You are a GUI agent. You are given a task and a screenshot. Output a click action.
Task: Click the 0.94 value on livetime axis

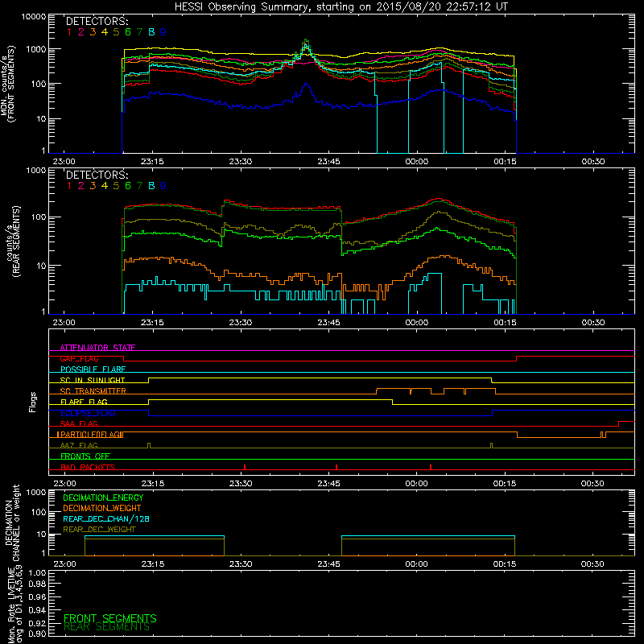click(37, 609)
